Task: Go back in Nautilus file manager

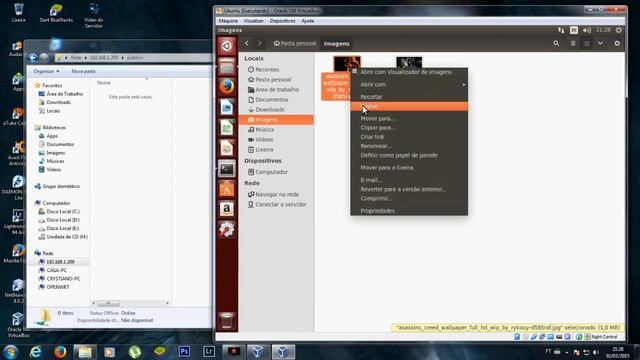Action: pyautogui.click(x=247, y=43)
